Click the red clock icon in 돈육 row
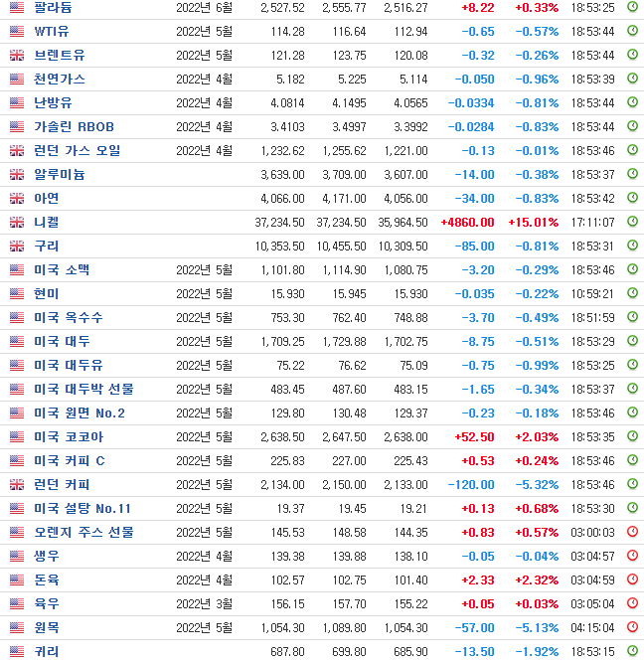This screenshot has width=644, height=662. [632, 579]
